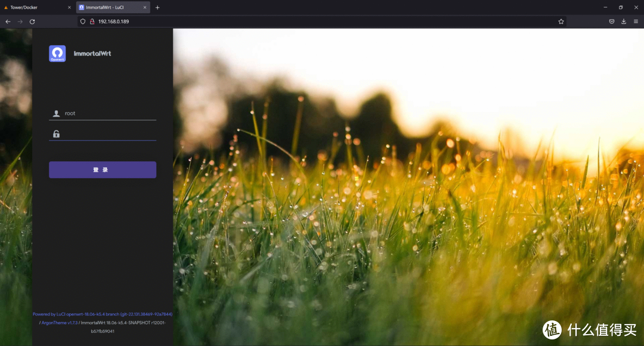Open the downloads icon in toolbar

(624, 21)
